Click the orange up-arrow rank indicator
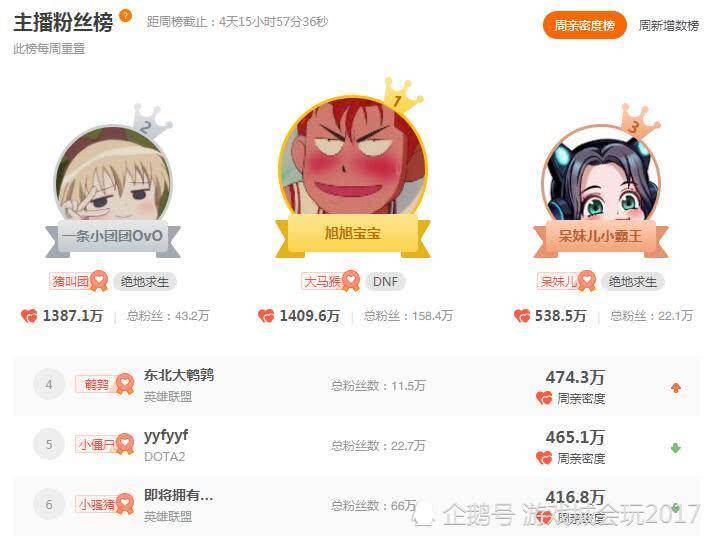Screen dimensions: 718x540 [x=675, y=388]
